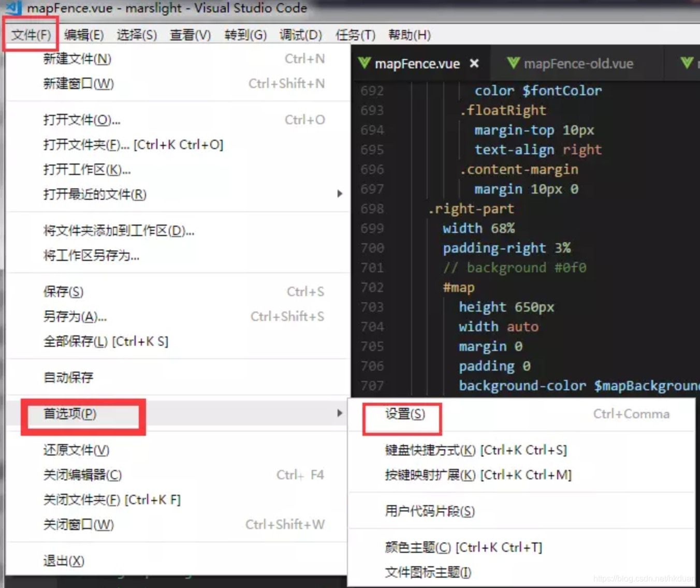Click 关闭窗口(W) menu entry
700x588 pixels.
point(178,525)
